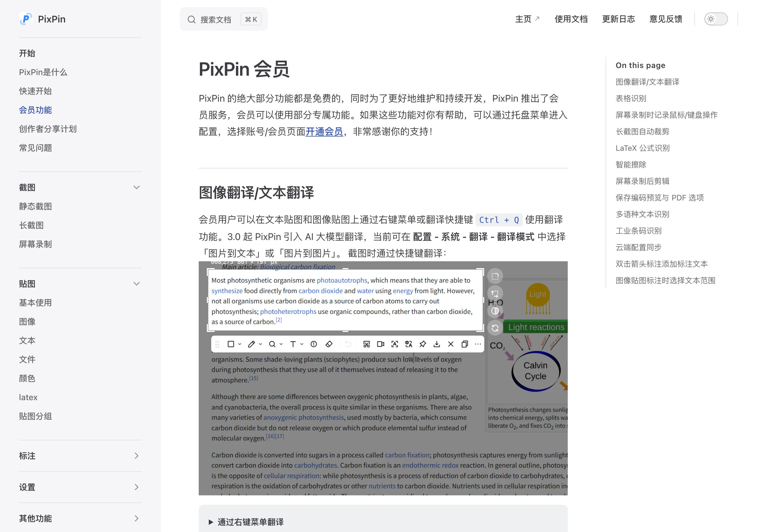Click the copy icon in demo toolbar
Screen dimensions: 757x532
(x=465, y=344)
